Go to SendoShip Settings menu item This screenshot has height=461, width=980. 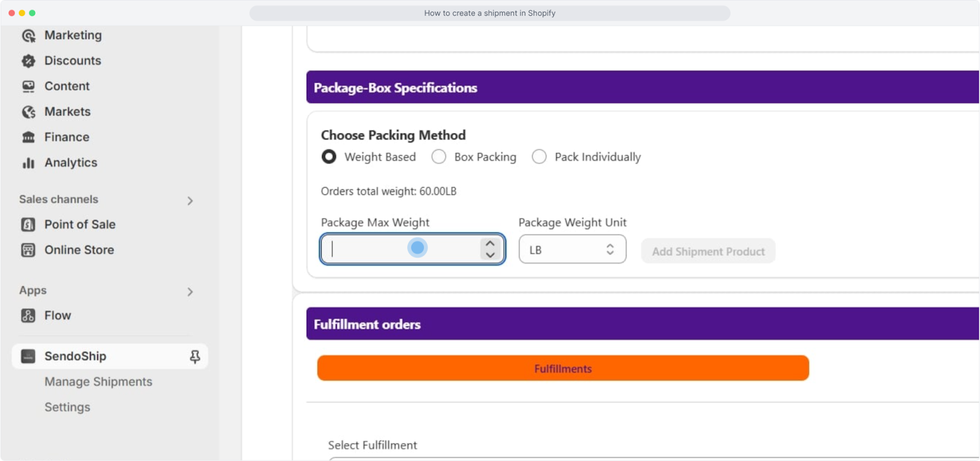(67, 407)
